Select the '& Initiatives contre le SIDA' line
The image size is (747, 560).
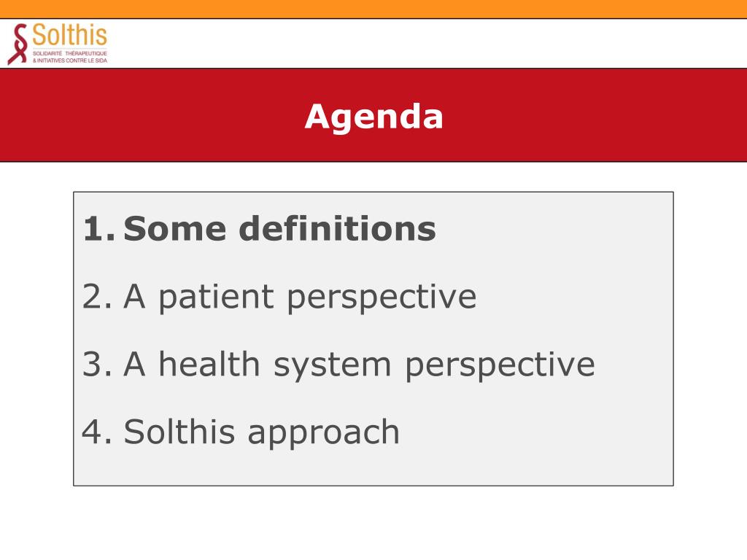click(69, 61)
